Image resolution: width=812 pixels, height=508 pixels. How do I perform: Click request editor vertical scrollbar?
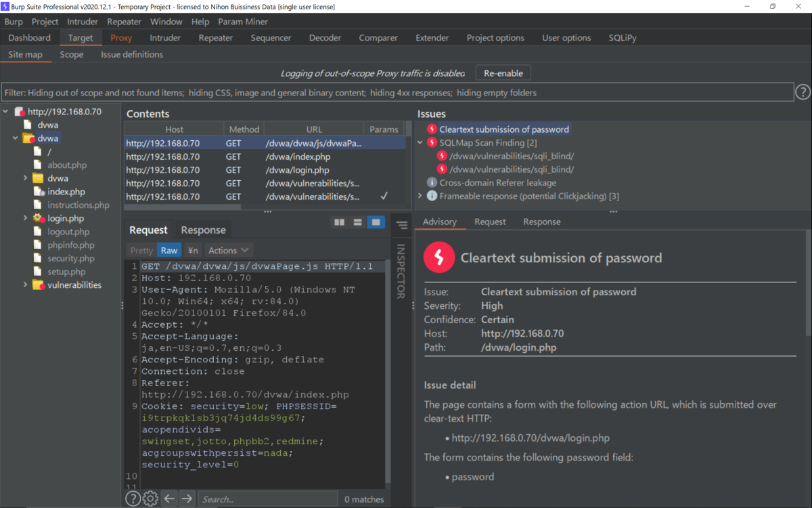[x=388, y=373]
